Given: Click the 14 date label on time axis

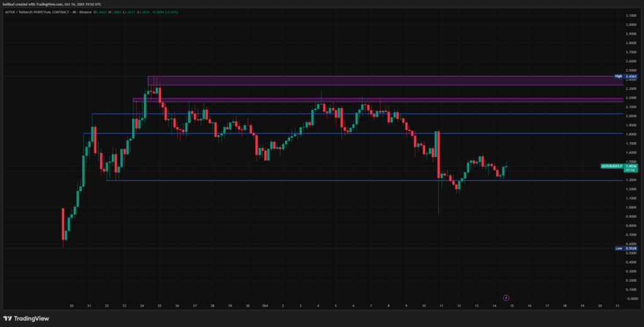Looking at the screenshot, I should tap(495, 306).
